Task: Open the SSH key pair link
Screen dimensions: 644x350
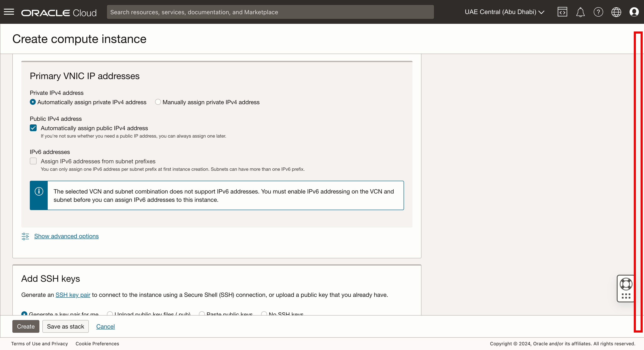Action: point(73,295)
